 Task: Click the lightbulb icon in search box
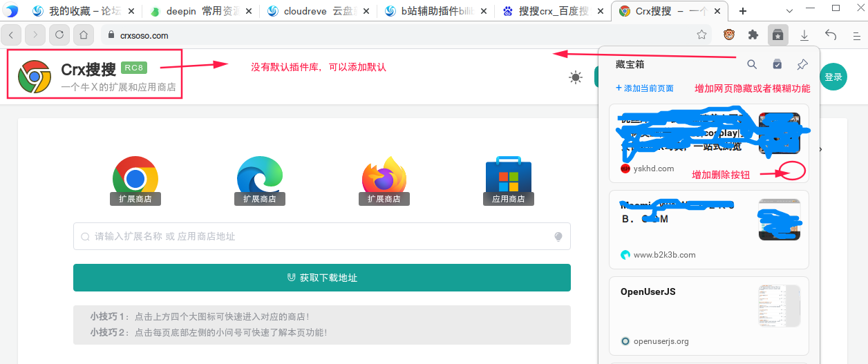click(558, 237)
